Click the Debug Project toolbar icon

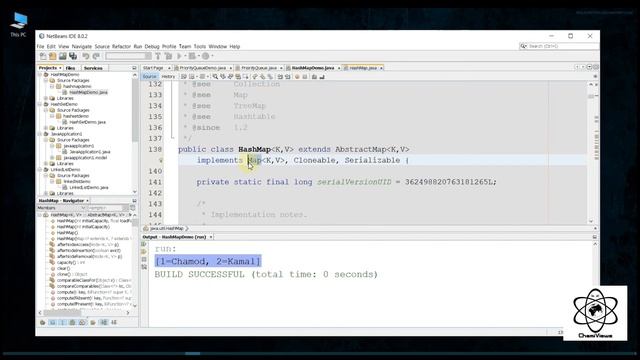(192, 56)
